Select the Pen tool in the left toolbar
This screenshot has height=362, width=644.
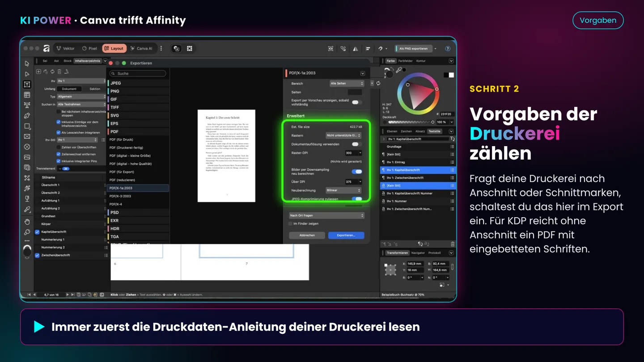tap(27, 116)
